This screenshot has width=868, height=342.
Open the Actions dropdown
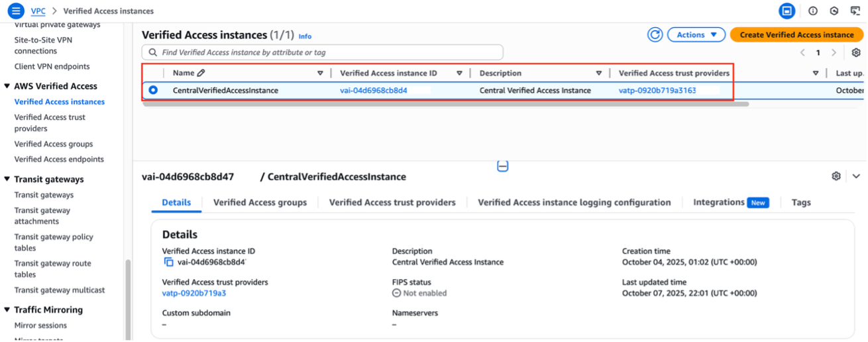pyautogui.click(x=696, y=35)
